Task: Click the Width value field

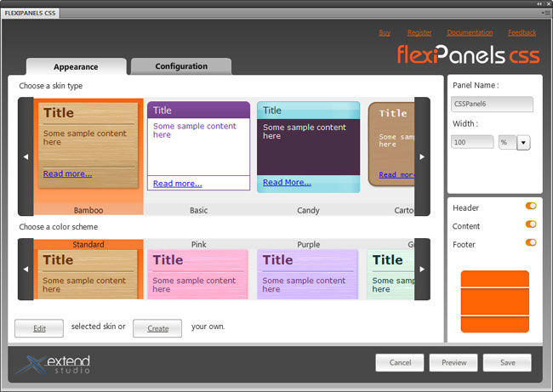Action: (472, 142)
